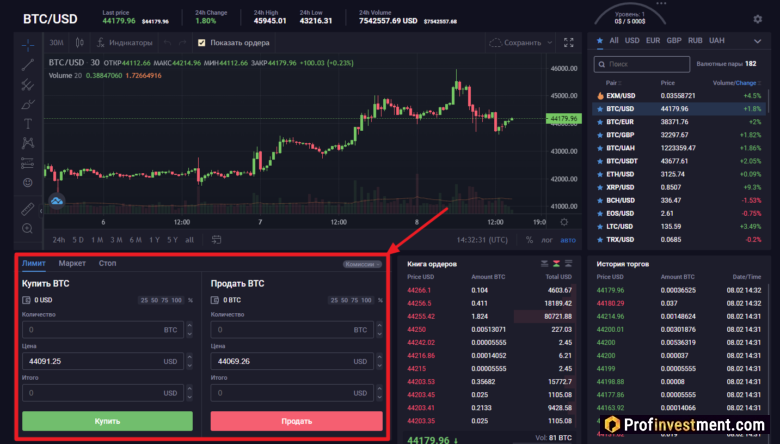Switch order book to middle layout icon
The width and height of the screenshot is (780, 444).
click(556, 264)
